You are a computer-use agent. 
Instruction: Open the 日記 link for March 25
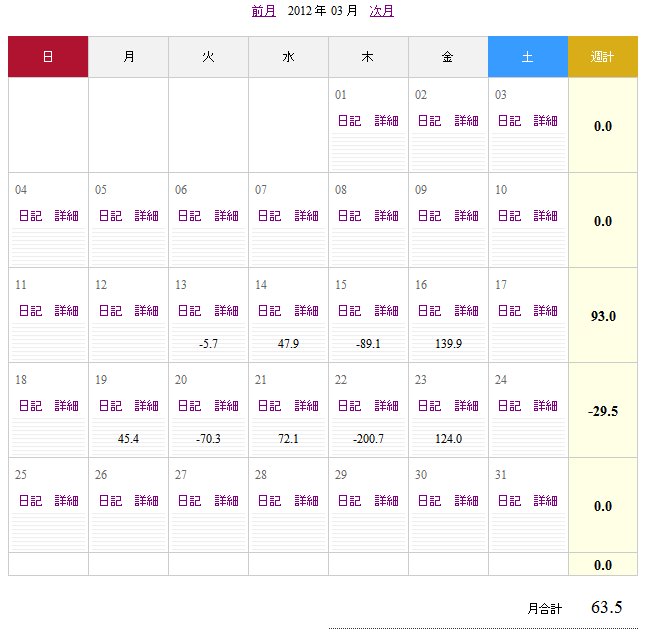(30, 501)
